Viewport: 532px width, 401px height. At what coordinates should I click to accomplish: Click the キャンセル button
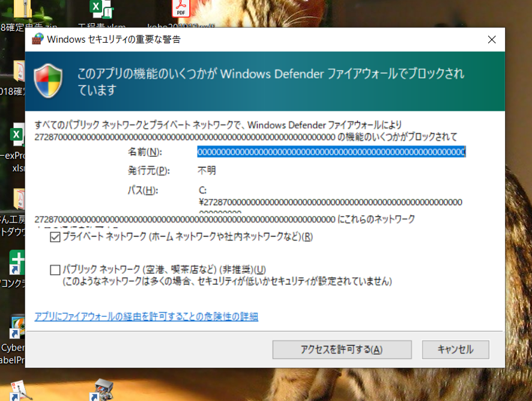click(x=455, y=349)
